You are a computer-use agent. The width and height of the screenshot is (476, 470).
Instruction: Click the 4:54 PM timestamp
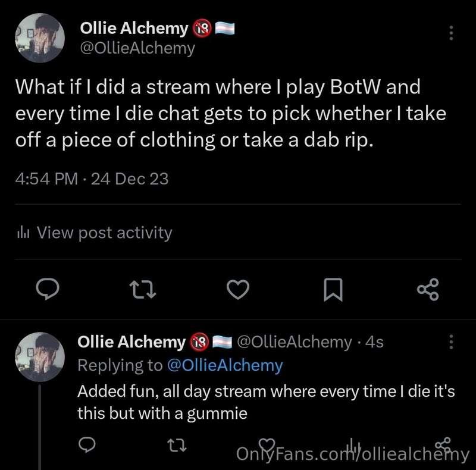[x=45, y=178]
